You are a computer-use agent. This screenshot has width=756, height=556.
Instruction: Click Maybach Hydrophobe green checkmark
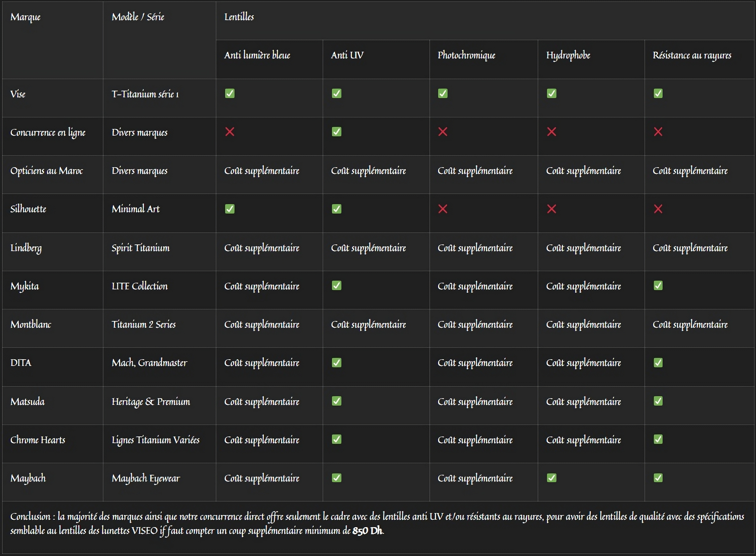(x=551, y=477)
